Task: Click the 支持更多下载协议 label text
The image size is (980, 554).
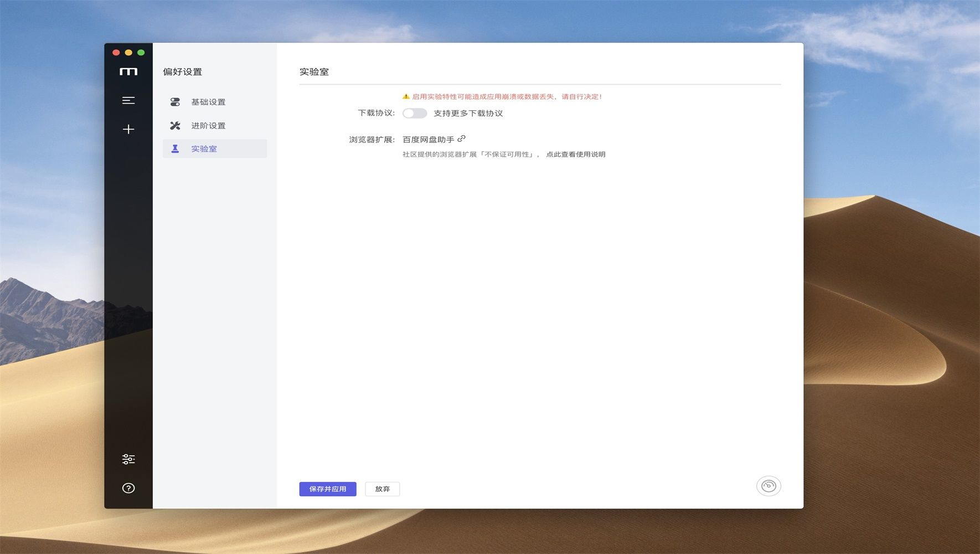Action: (x=468, y=114)
